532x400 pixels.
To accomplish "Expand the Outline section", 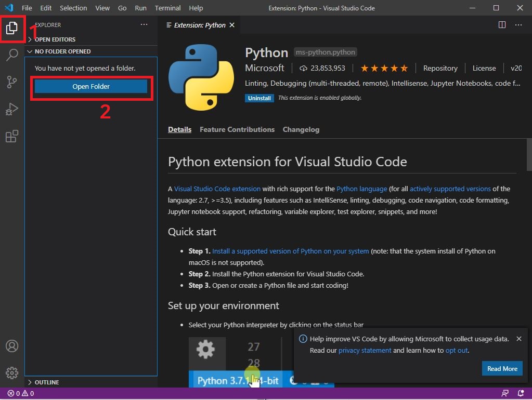I will [44, 382].
